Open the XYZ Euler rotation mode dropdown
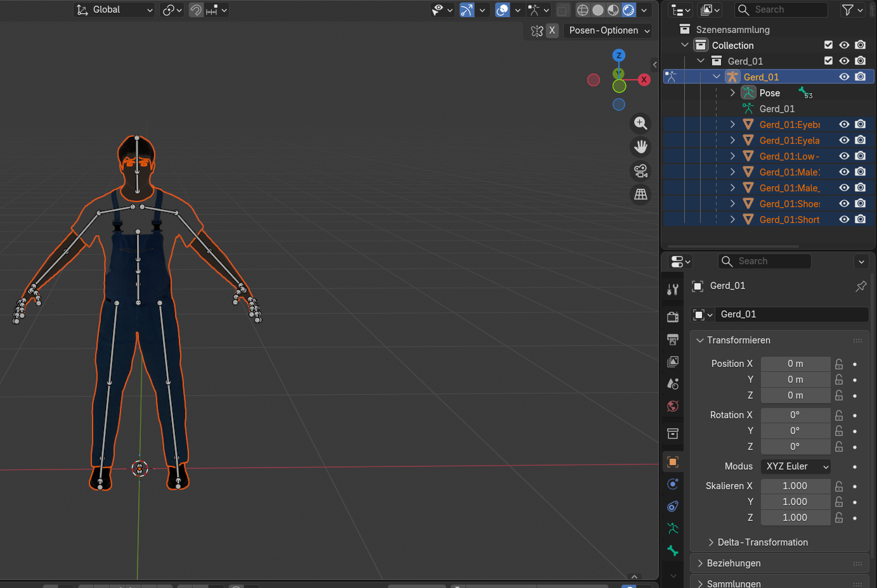 click(796, 466)
